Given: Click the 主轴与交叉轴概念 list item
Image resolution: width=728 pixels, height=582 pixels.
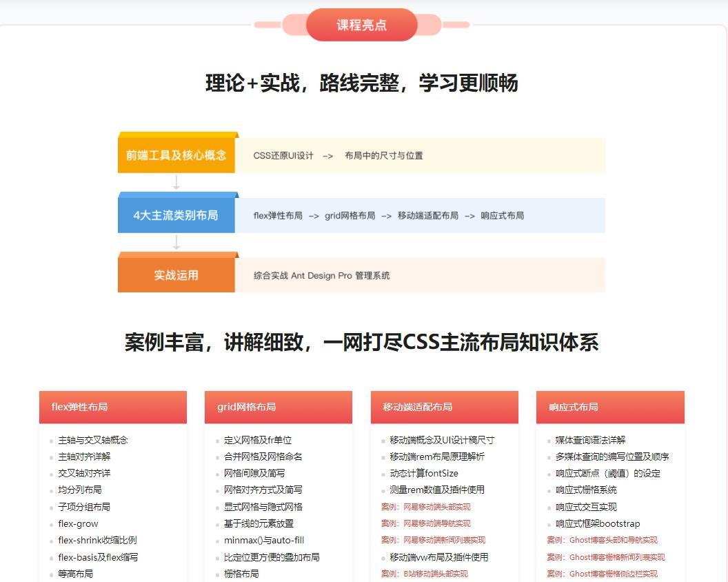Looking at the screenshot, I should pyautogui.click(x=93, y=440).
